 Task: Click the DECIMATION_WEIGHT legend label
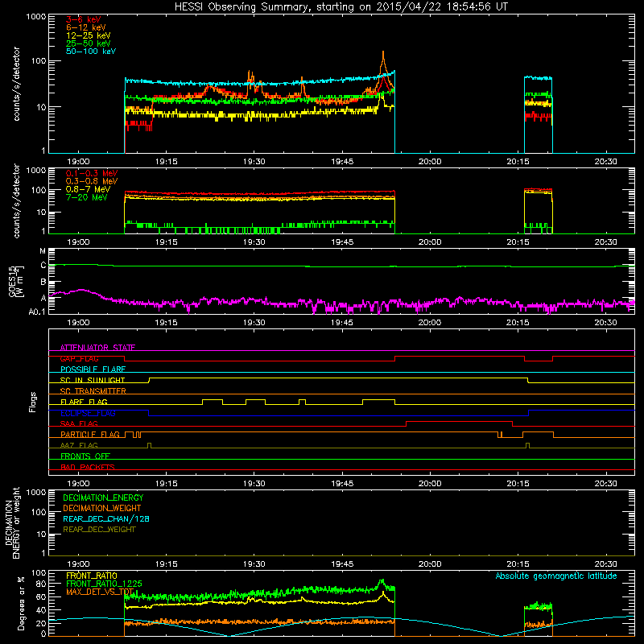point(102,508)
